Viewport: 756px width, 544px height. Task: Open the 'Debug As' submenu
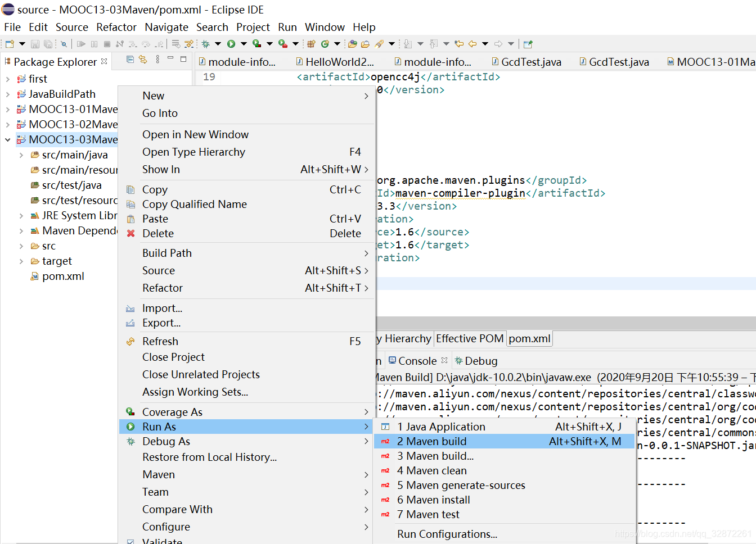point(246,442)
